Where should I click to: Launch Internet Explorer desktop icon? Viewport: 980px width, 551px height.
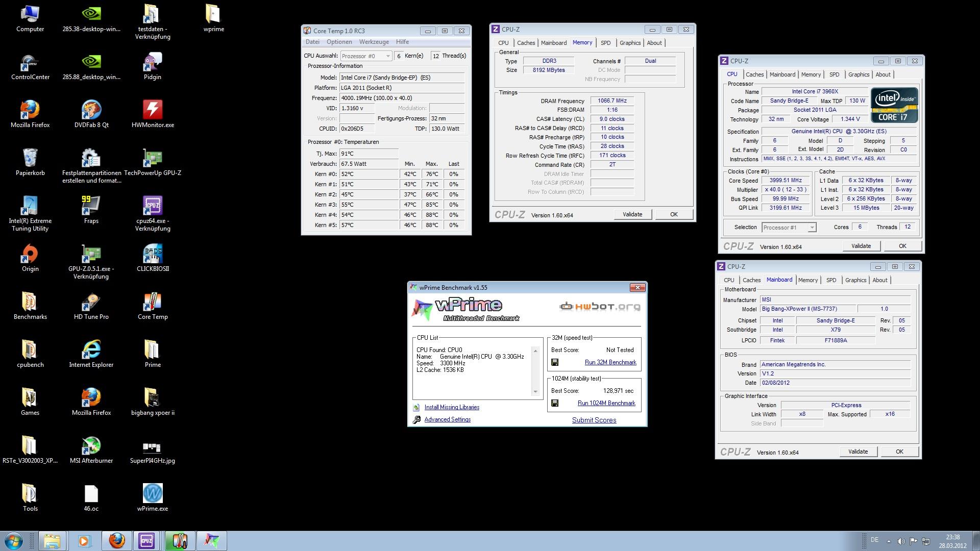click(x=91, y=354)
